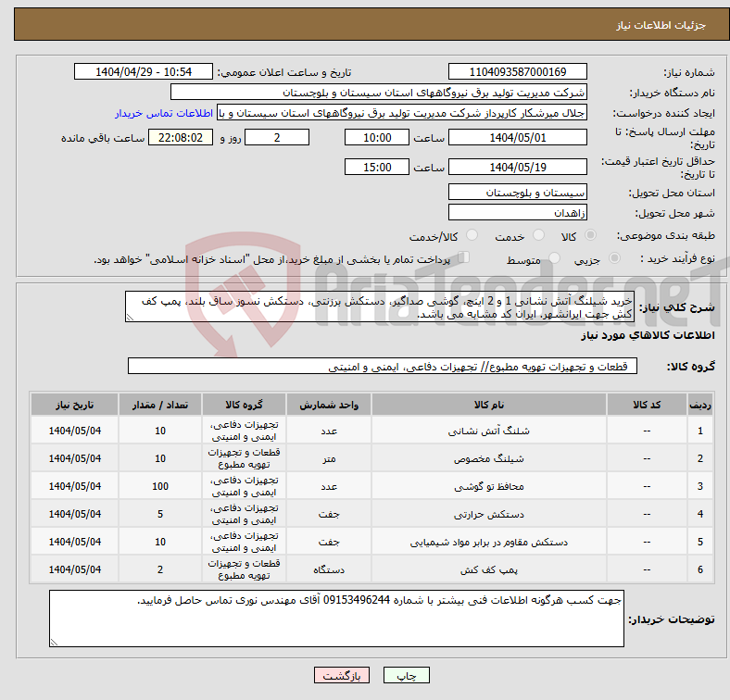
Task: Click the quantity 5 in row 4
Action: pos(160,514)
